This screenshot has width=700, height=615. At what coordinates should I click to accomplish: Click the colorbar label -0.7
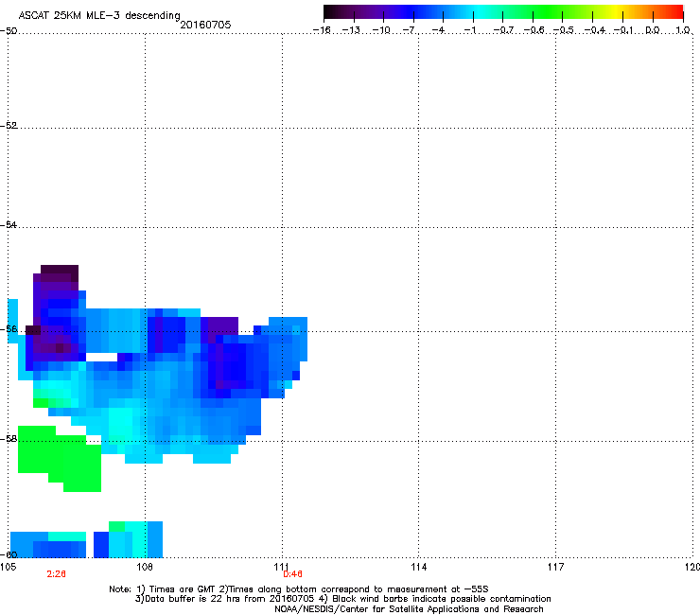coord(503,30)
